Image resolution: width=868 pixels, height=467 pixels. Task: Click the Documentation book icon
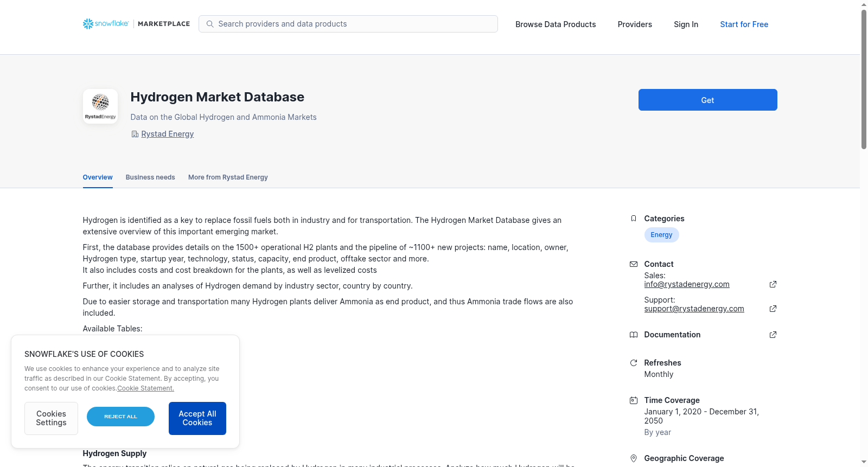633,335
